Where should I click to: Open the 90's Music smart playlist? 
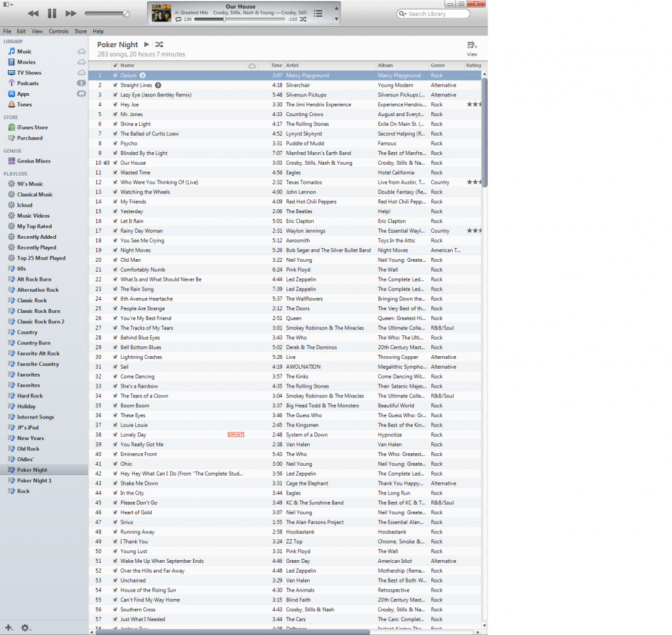pos(30,184)
